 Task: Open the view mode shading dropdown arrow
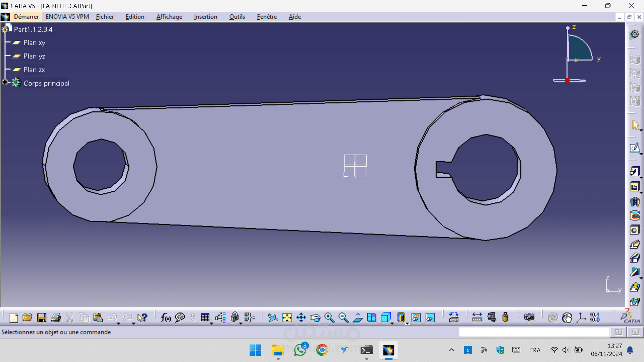(407, 323)
